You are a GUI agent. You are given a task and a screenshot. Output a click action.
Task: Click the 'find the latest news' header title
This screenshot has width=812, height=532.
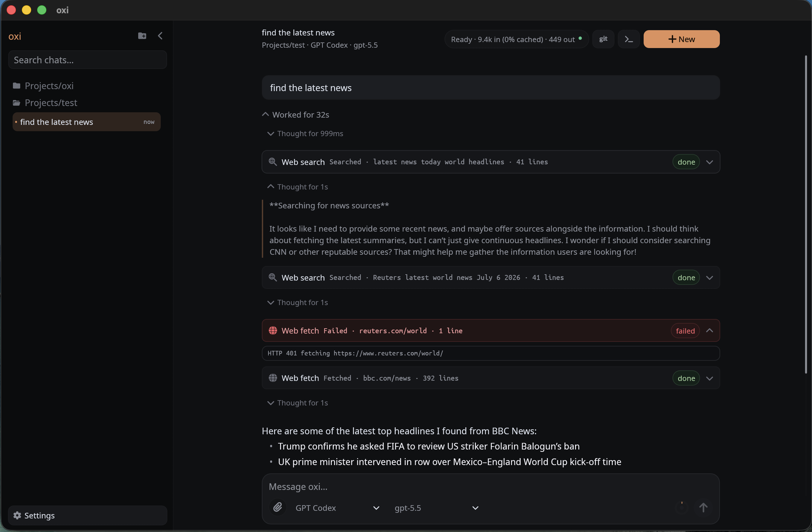[298, 32]
